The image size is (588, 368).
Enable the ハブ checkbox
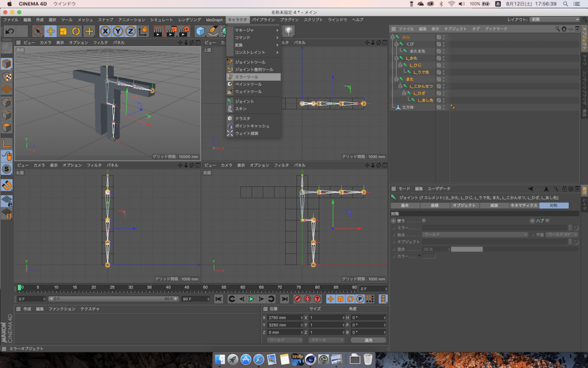coord(547,221)
